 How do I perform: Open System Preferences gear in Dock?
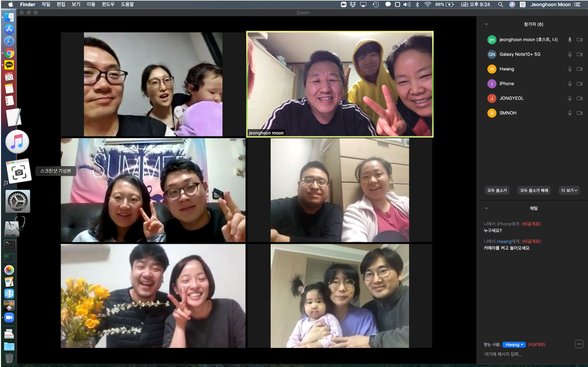tap(17, 201)
